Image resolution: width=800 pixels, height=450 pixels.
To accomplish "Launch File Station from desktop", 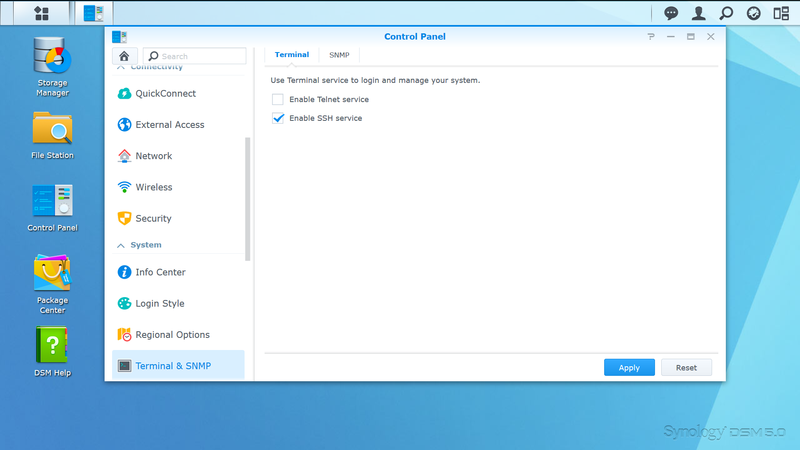I will point(52,135).
